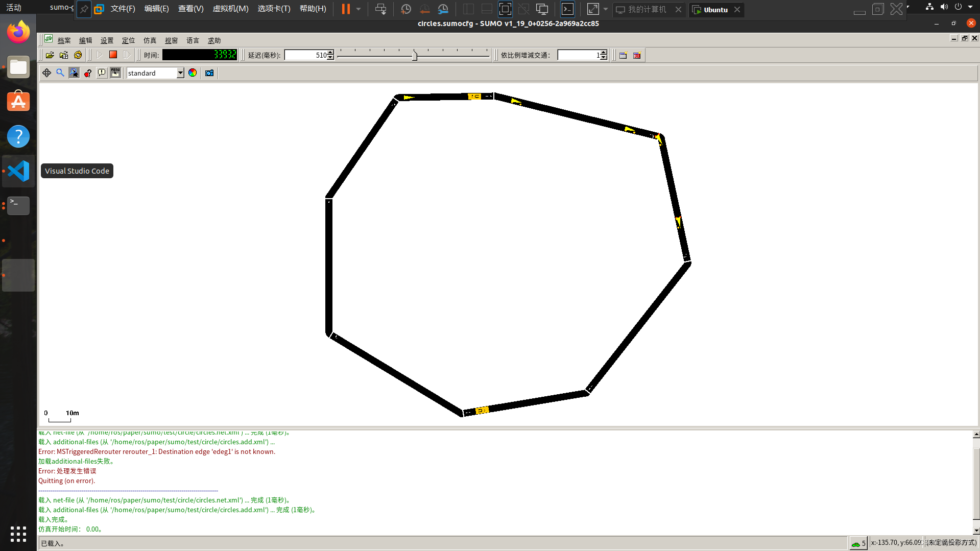Click the volume icon in the system tray
Screen dimensions: 980x551
click(944, 7)
